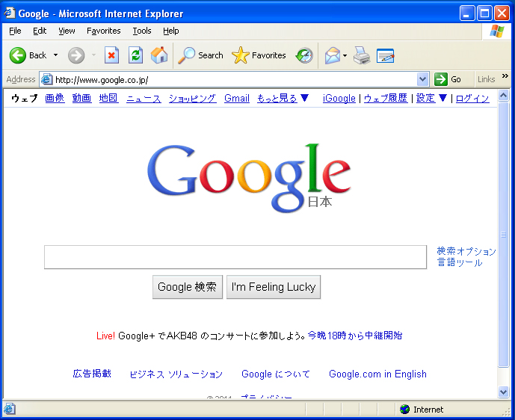Viewport: 515px width, 420px height.
Task: Click the Forward arrow button
Action: point(76,55)
